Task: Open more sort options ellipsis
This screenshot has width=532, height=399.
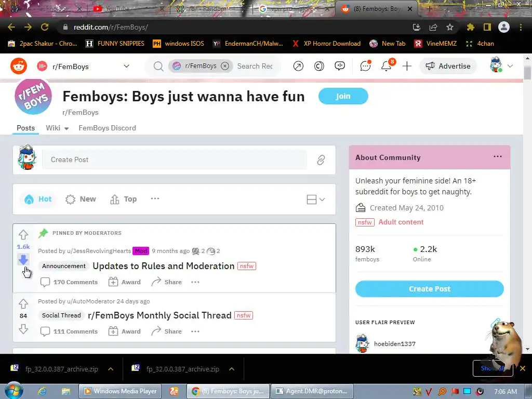Action: coord(155,199)
